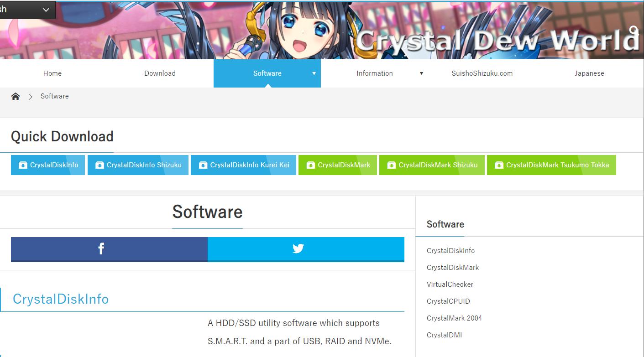Click download icon on CrystalDiskMark button

[x=310, y=165]
